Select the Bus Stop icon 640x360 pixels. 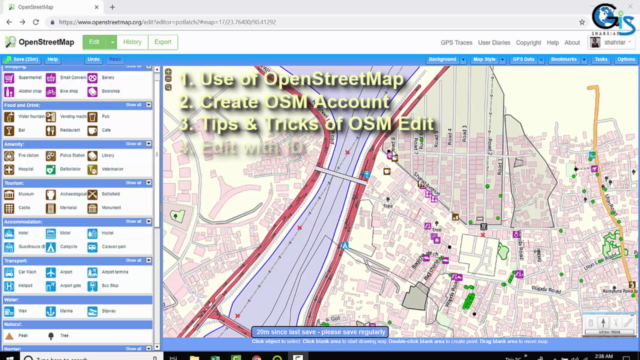(x=93, y=286)
